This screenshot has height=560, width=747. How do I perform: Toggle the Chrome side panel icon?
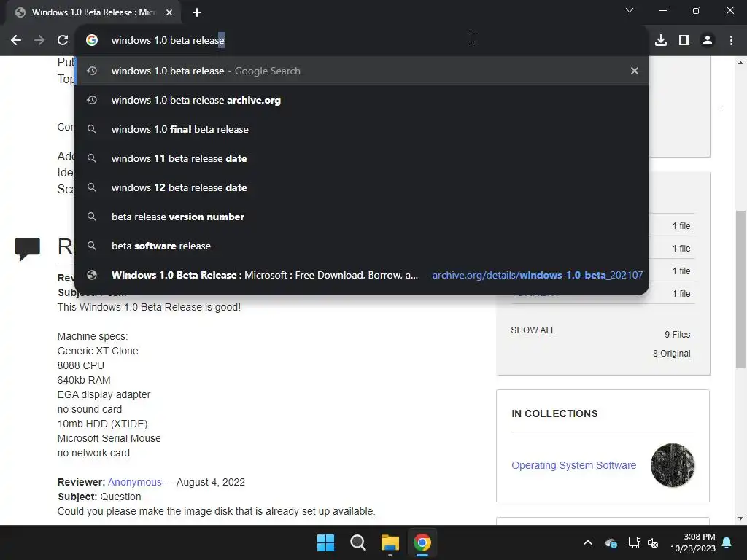click(x=684, y=41)
